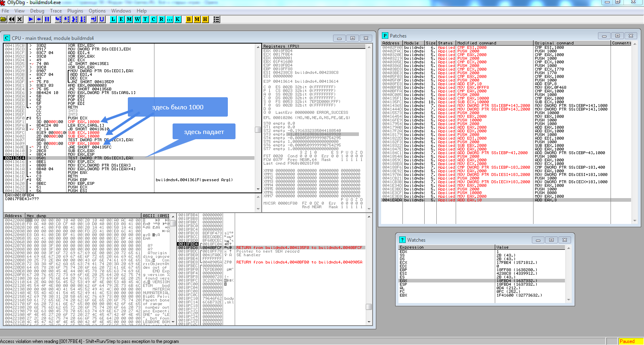The height and width of the screenshot is (345, 644).
Task: Show Memory map with cyan M button
Action: 129,19
